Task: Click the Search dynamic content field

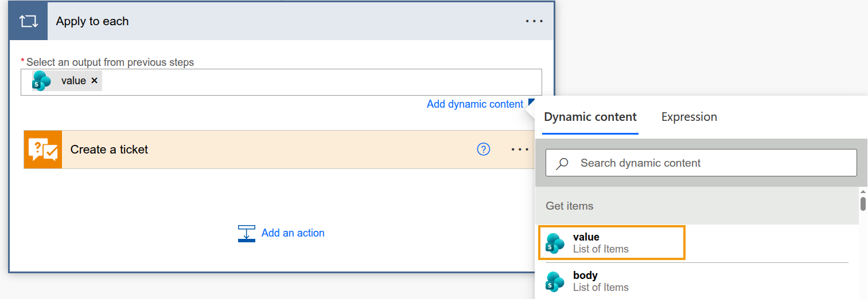Action: (x=701, y=163)
